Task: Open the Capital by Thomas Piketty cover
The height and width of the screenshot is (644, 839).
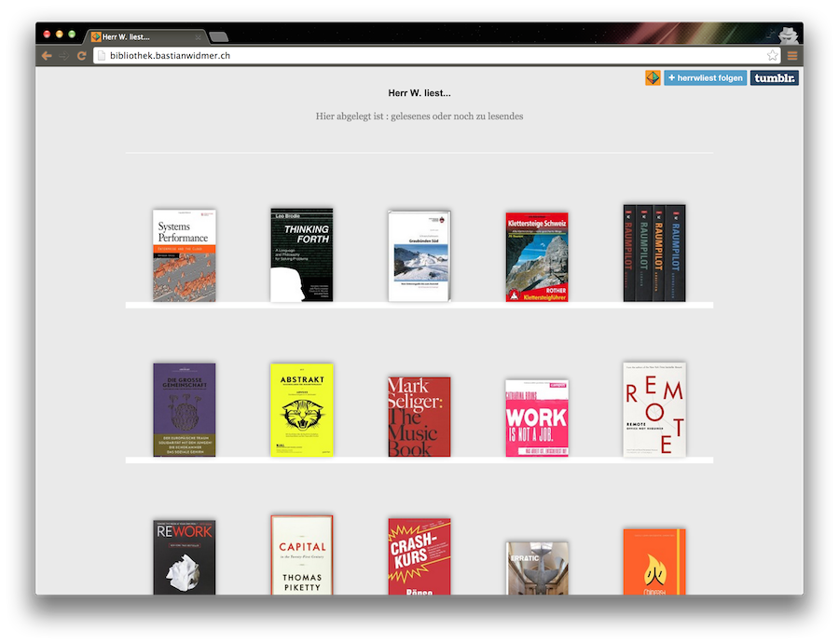Action: pos(302,555)
